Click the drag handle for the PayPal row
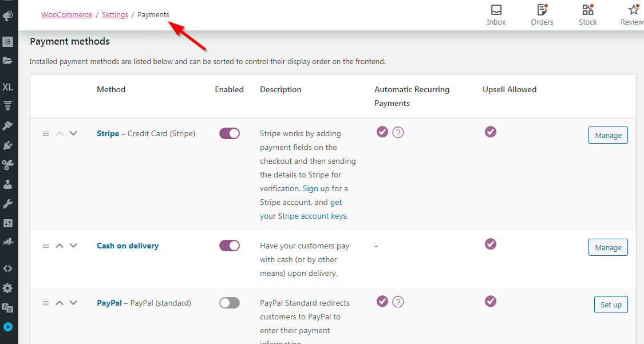The image size is (644, 344). [x=46, y=303]
